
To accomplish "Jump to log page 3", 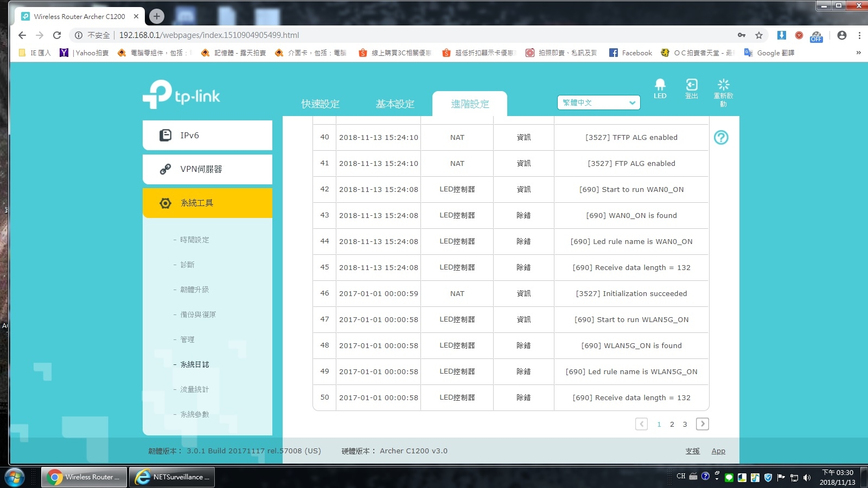I will (685, 425).
